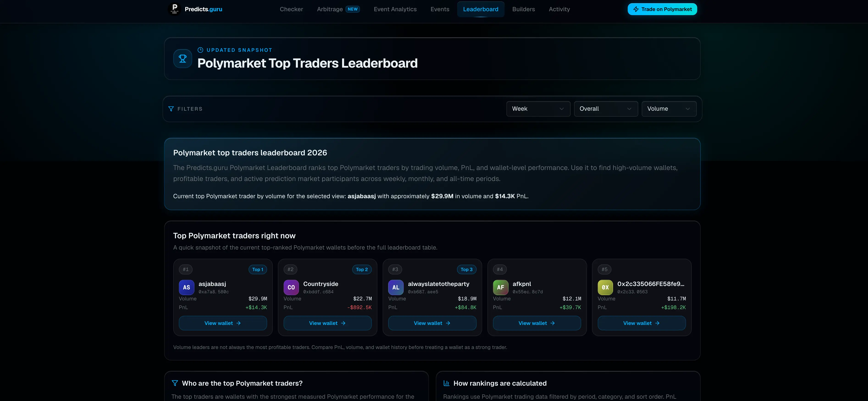Click the Top 2 badge on Countryside card
This screenshot has height=401, width=868.
click(362, 269)
